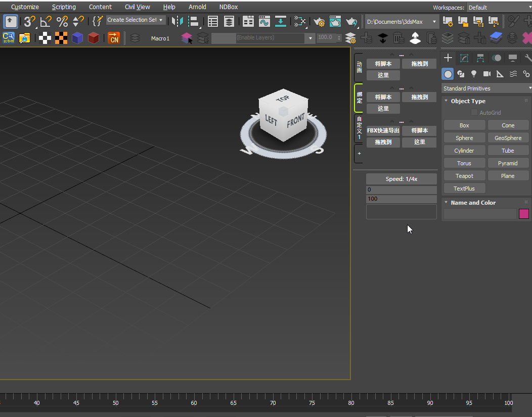The height and width of the screenshot is (417, 532).
Task: Select the Shapes category icon
Action: (x=461, y=74)
